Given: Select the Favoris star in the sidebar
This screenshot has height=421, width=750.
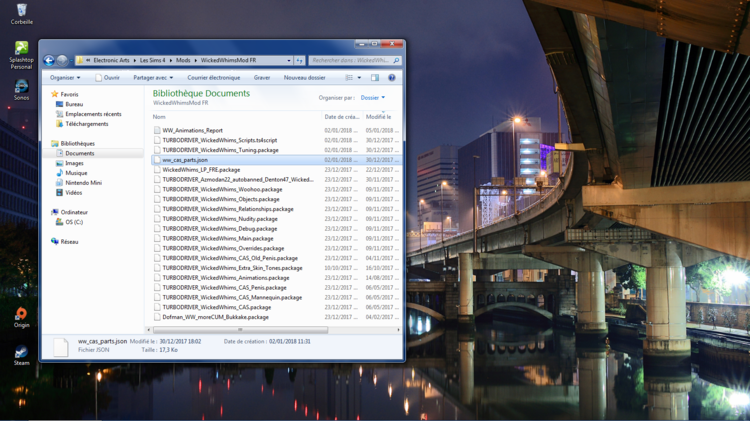Looking at the screenshot, I should point(55,94).
